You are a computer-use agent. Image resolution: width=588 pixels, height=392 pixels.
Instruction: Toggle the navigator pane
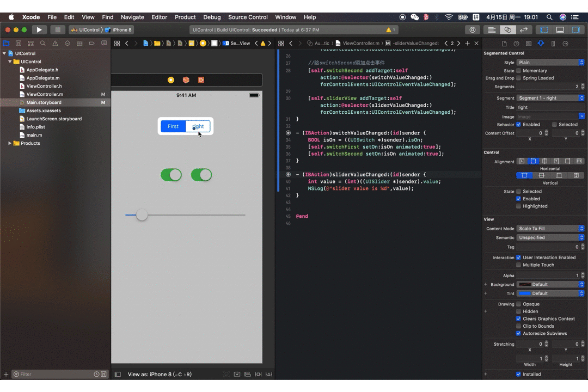click(544, 29)
